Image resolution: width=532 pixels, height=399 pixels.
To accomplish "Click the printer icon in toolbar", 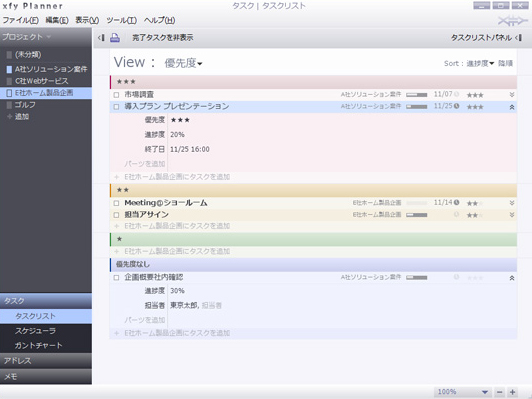I will coord(115,38).
